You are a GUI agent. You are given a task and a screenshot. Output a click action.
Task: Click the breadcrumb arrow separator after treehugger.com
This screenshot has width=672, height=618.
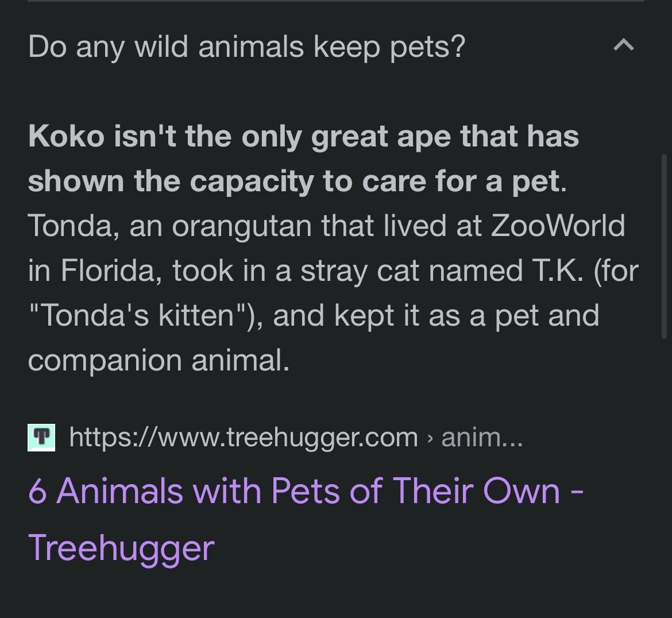coord(430,438)
